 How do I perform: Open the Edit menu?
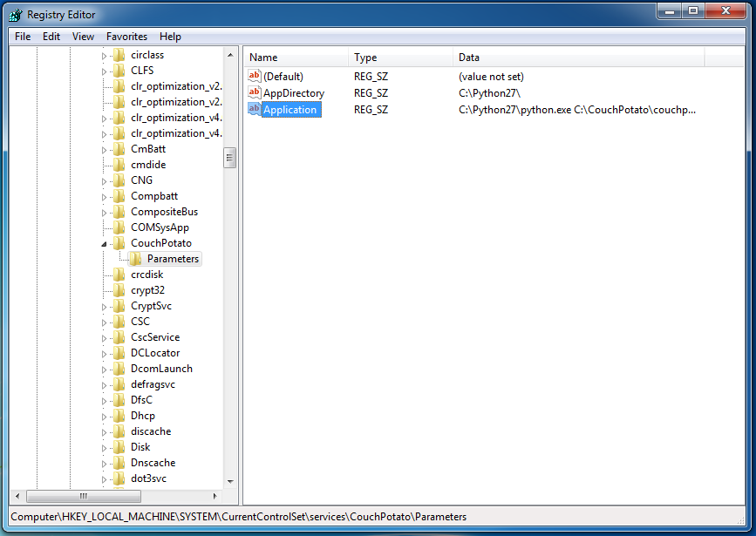coord(51,37)
